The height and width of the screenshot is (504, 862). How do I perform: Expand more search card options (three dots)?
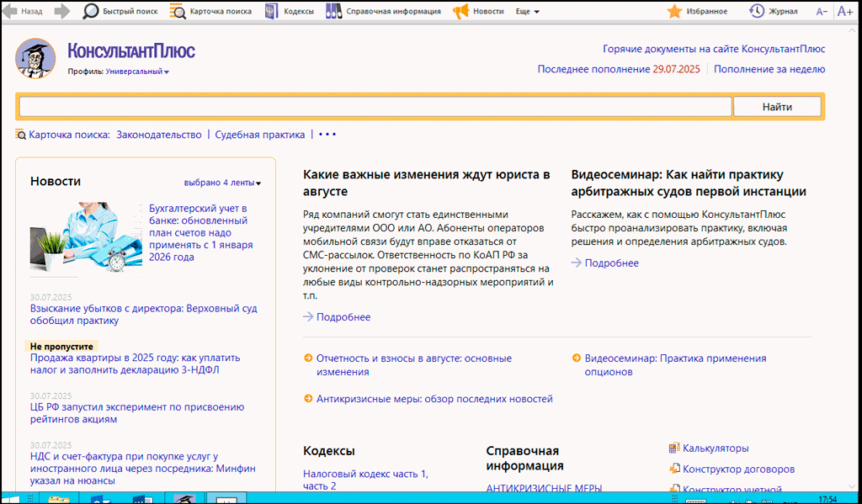pyautogui.click(x=327, y=135)
